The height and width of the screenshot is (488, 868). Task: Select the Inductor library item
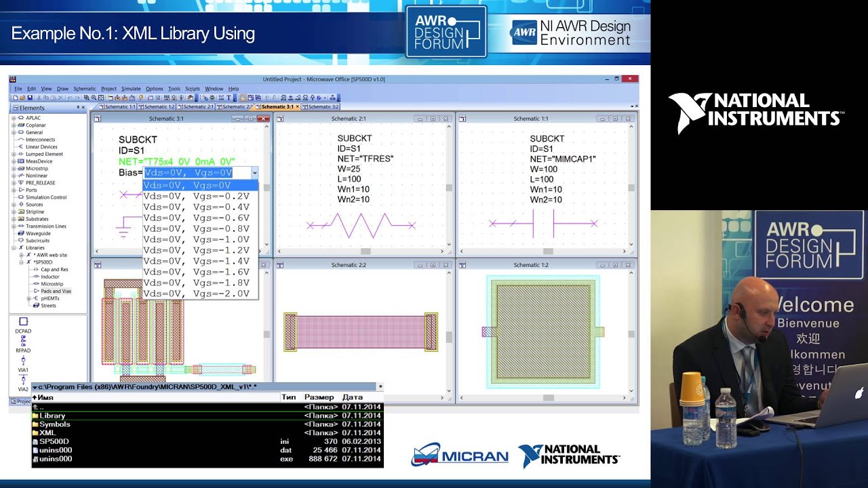[x=50, y=277]
